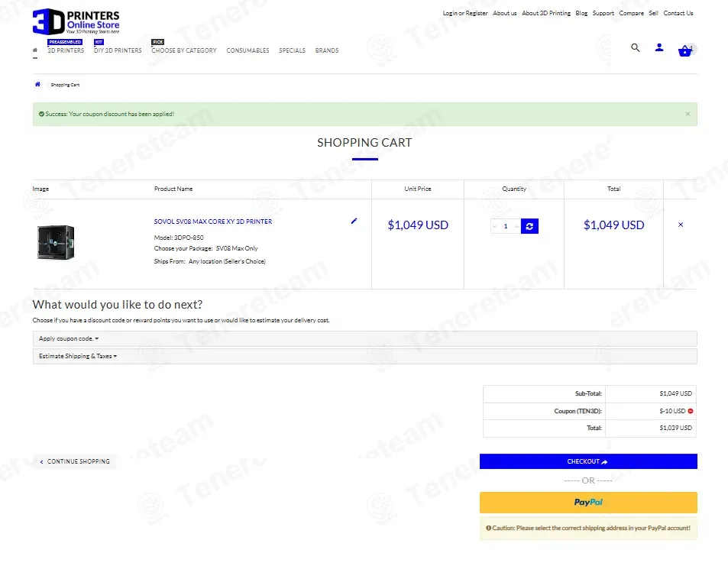Click the quantity input field
This screenshot has height=566, width=728.
506,226
